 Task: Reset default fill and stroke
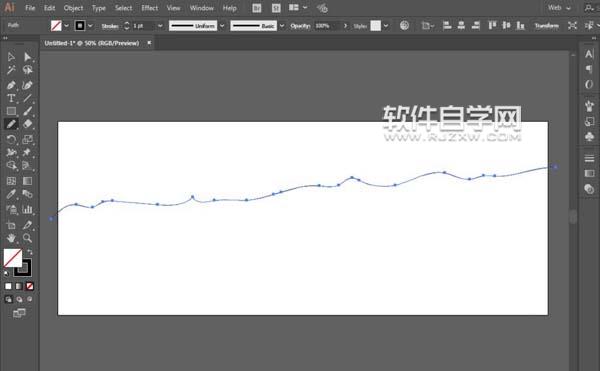(6, 273)
